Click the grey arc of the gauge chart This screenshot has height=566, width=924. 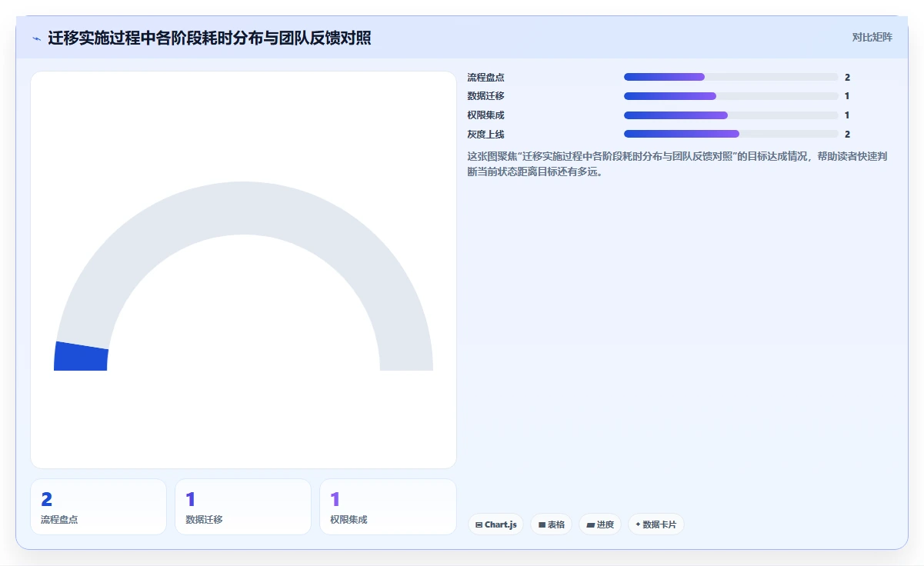pos(243,208)
